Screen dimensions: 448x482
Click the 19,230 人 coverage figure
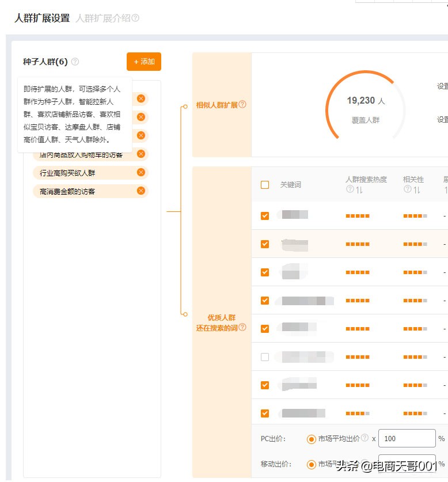pyautogui.click(x=366, y=101)
